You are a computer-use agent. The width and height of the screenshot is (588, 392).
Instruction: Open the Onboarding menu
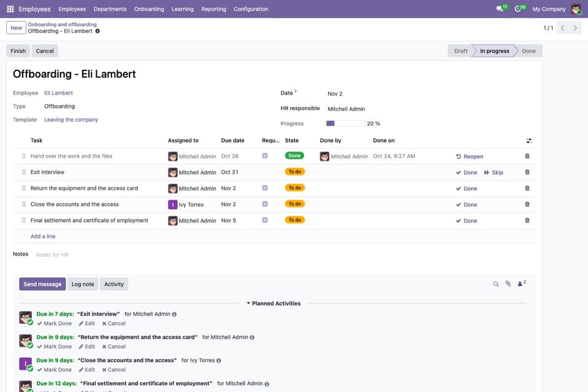tap(149, 9)
